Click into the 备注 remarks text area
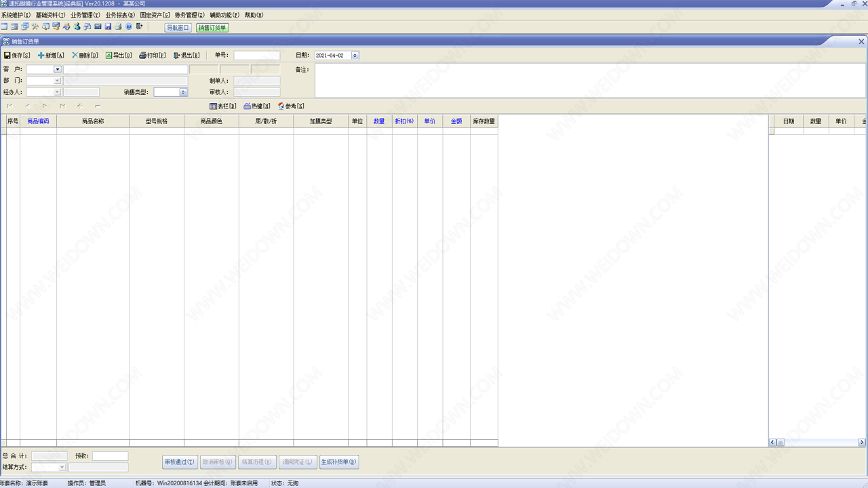 [590, 81]
